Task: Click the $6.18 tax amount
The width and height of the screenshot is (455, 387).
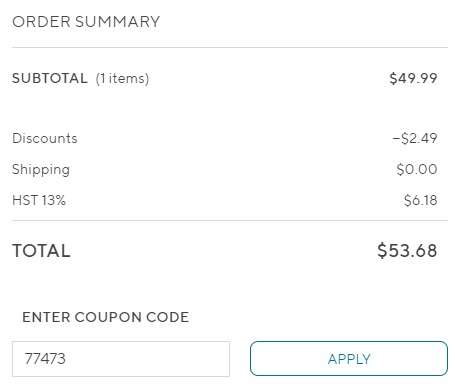Action: tap(420, 200)
